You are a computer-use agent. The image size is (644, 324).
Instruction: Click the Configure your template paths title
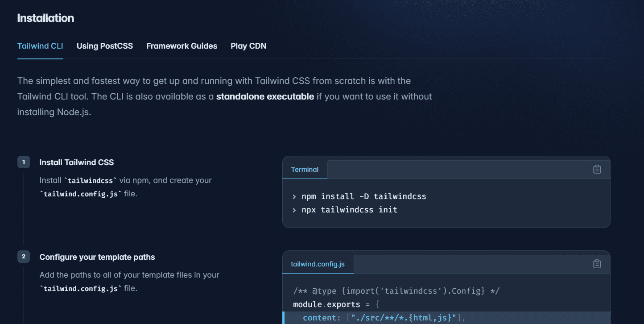coord(97,257)
